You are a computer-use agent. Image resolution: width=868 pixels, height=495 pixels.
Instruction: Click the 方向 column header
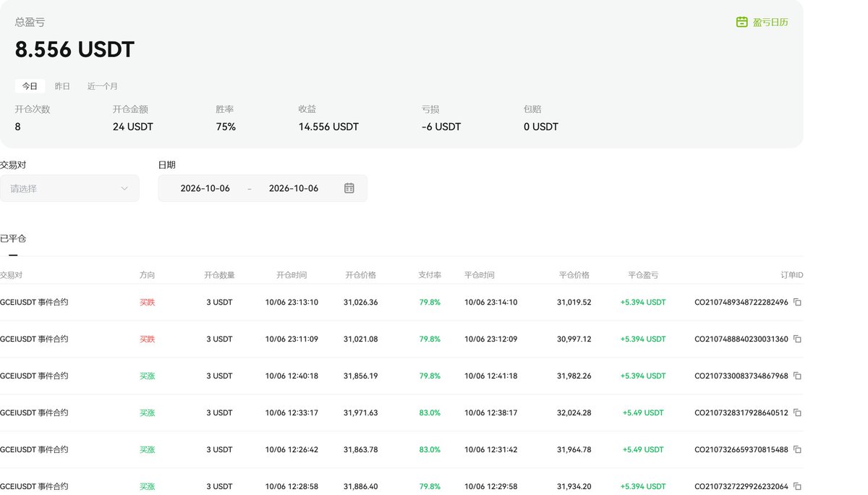[x=148, y=276]
